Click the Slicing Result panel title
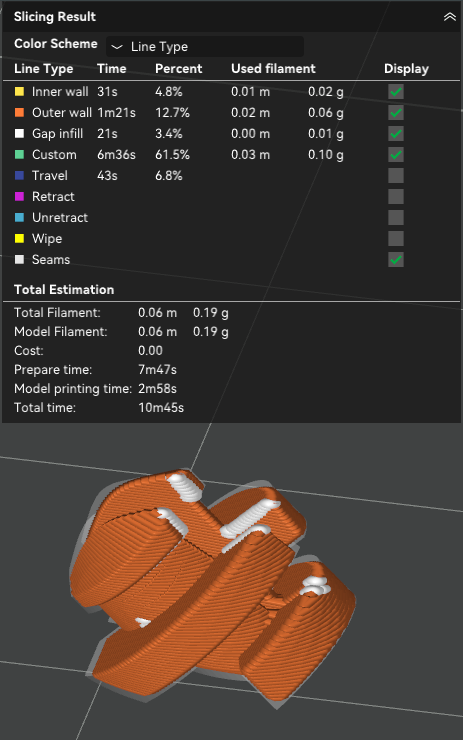 (55, 17)
